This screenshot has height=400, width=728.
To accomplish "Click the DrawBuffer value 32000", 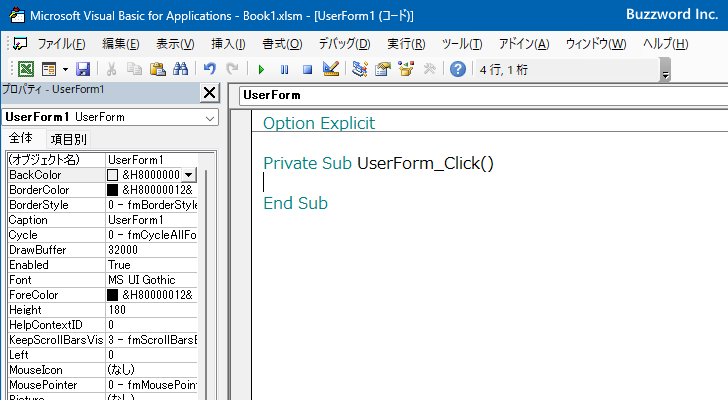I will pos(123,250).
